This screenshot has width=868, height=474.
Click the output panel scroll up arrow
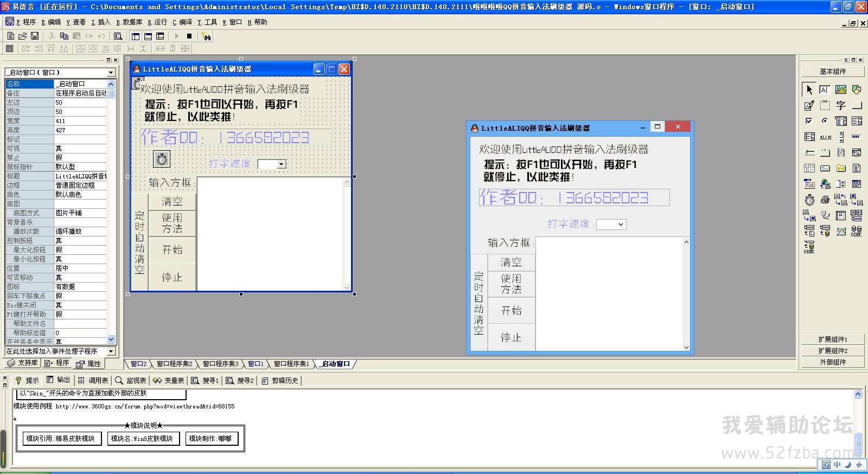(858, 394)
